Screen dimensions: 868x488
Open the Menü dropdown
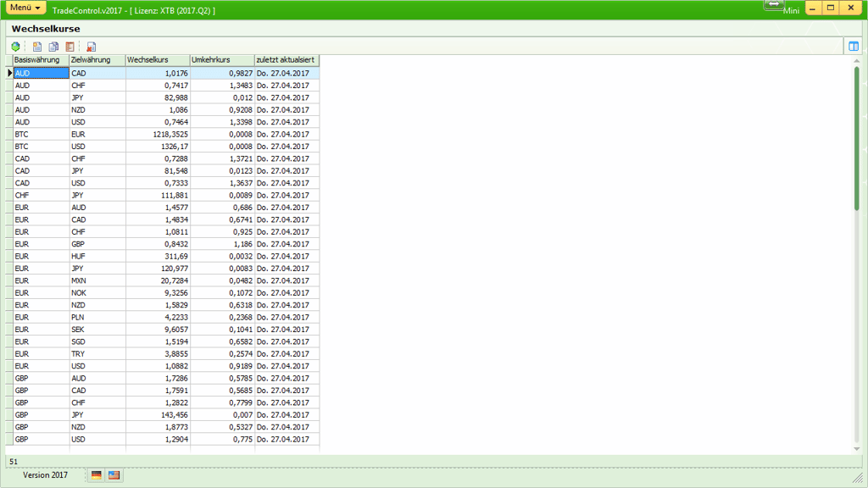pos(25,8)
